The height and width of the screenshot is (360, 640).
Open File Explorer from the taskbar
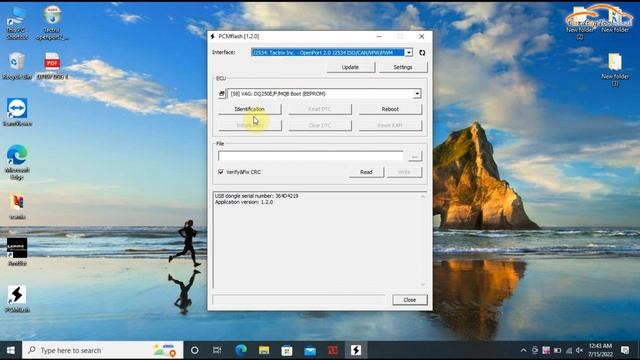(264, 350)
